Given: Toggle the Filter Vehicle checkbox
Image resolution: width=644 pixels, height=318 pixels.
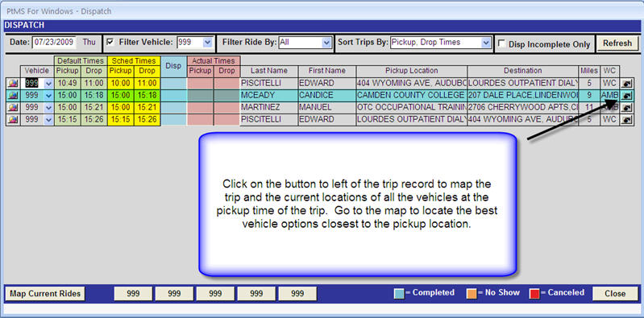Looking at the screenshot, I should click(x=110, y=42).
